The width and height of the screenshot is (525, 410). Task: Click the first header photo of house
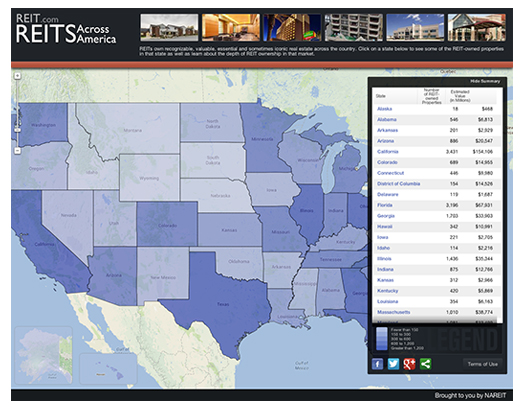169,27
